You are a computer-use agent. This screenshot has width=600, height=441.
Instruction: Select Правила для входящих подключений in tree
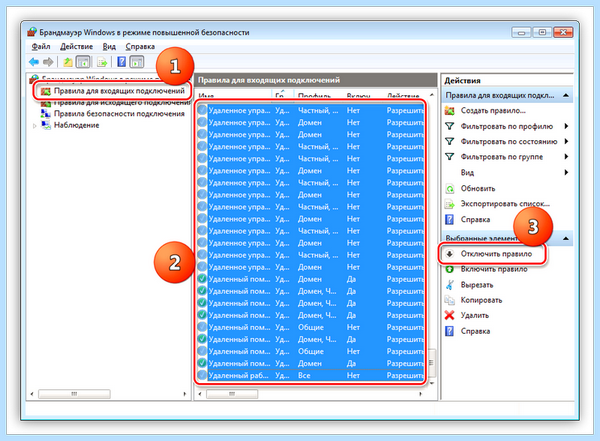(x=119, y=91)
